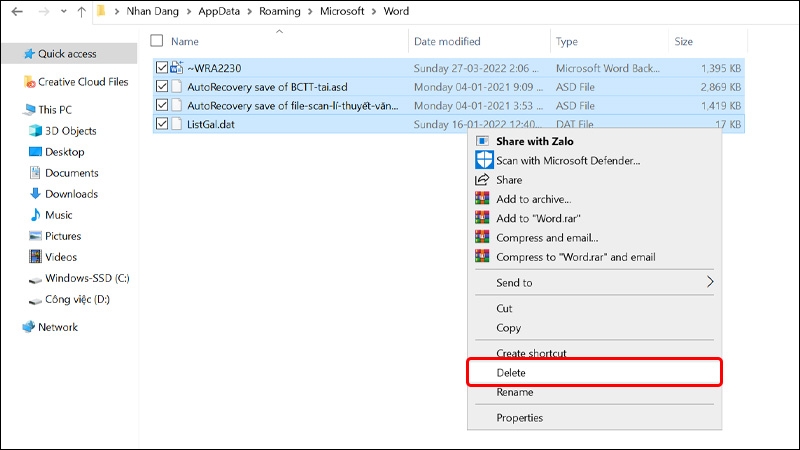Open Documents in navigation pane
Viewport: 800px width, 450px height.
coord(71,173)
